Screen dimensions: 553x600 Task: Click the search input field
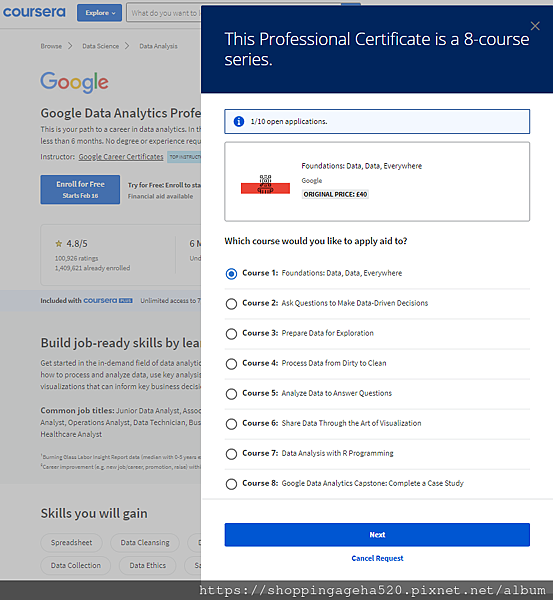click(x=164, y=13)
